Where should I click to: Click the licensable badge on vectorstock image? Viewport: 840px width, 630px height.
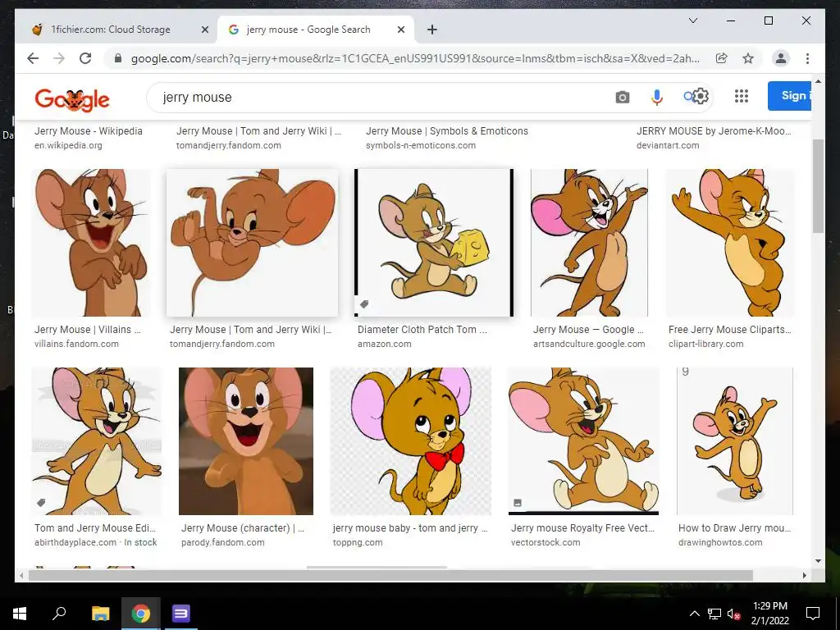point(518,503)
